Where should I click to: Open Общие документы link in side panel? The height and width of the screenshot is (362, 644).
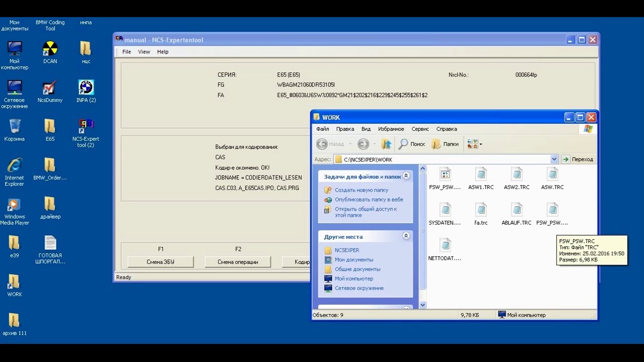357,269
